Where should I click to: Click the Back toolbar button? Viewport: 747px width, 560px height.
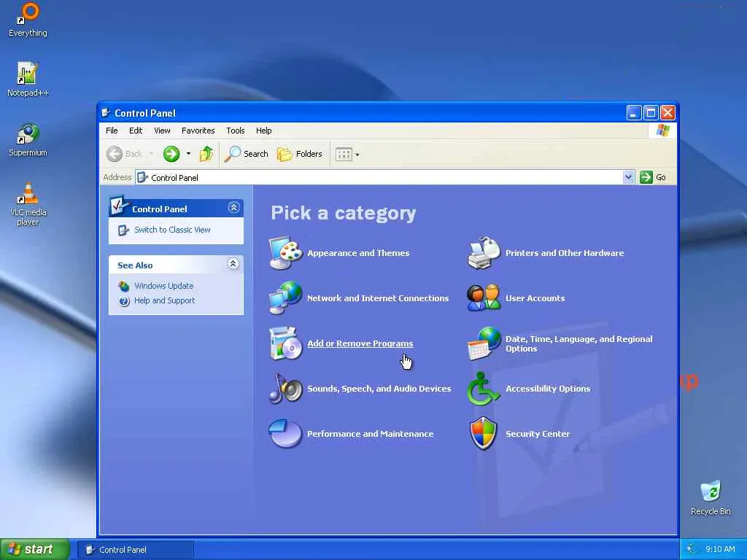tap(124, 154)
